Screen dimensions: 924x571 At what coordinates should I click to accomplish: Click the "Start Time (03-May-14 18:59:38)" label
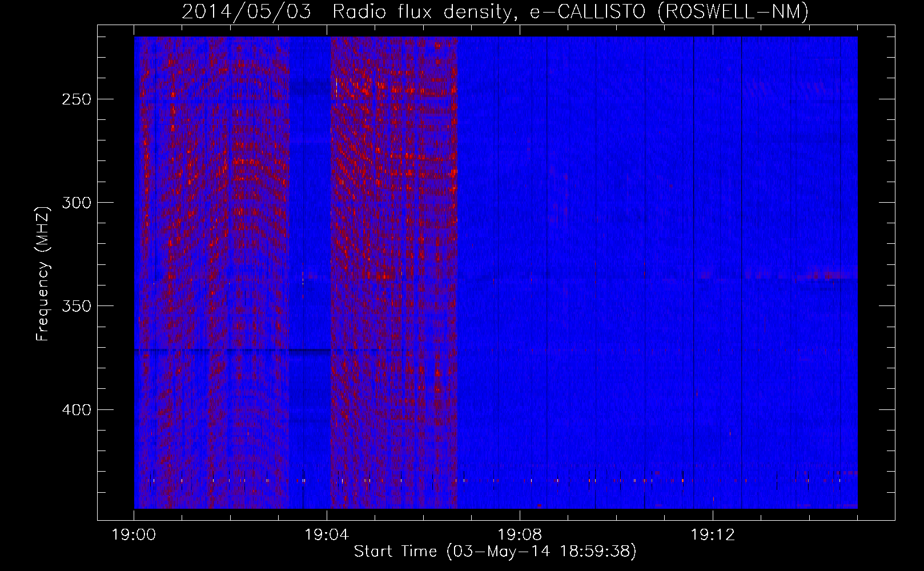pos(495,551)
